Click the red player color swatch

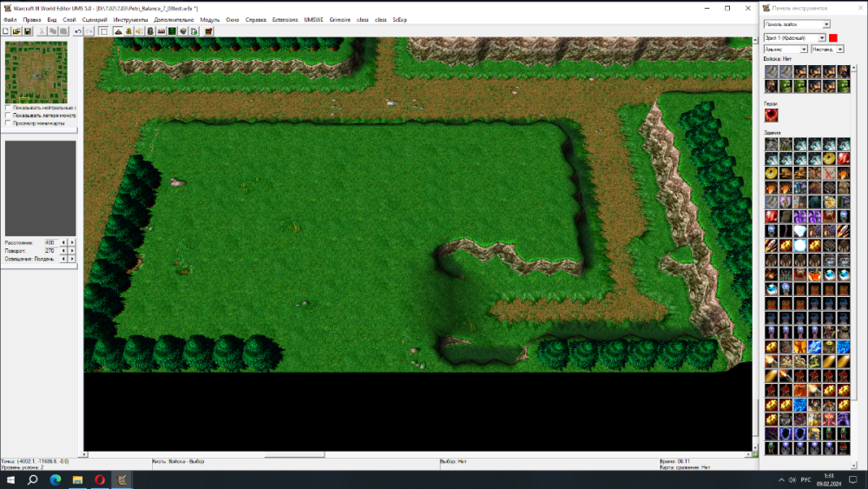(x=833, y=38)
